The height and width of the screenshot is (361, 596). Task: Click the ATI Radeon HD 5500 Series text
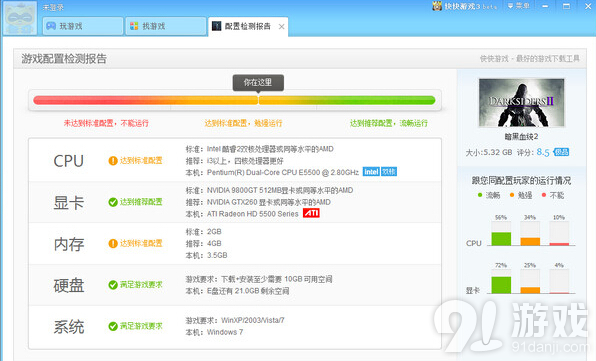(x=252, y=214)
